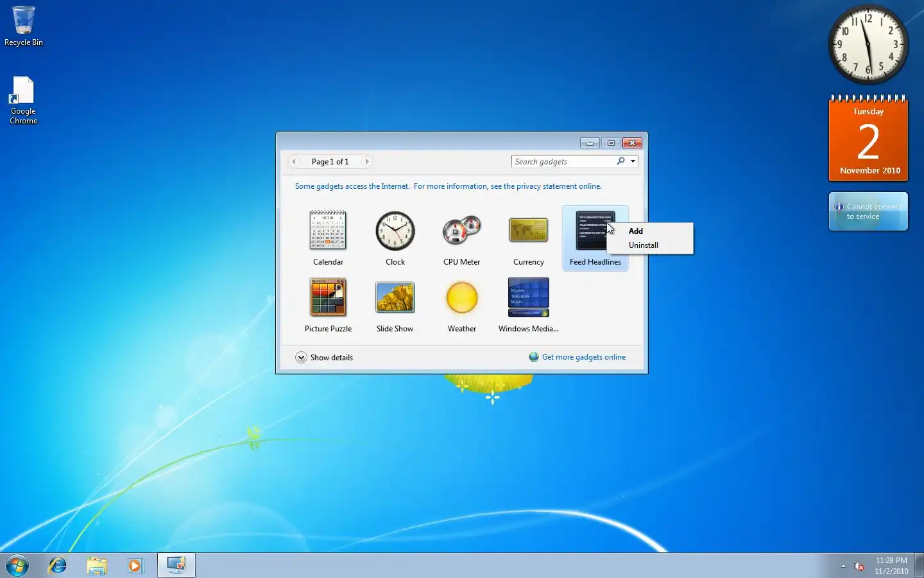This screenshot has height=578, width=924.
Task: Go to the next gadget page arrow
Action: 367,162
